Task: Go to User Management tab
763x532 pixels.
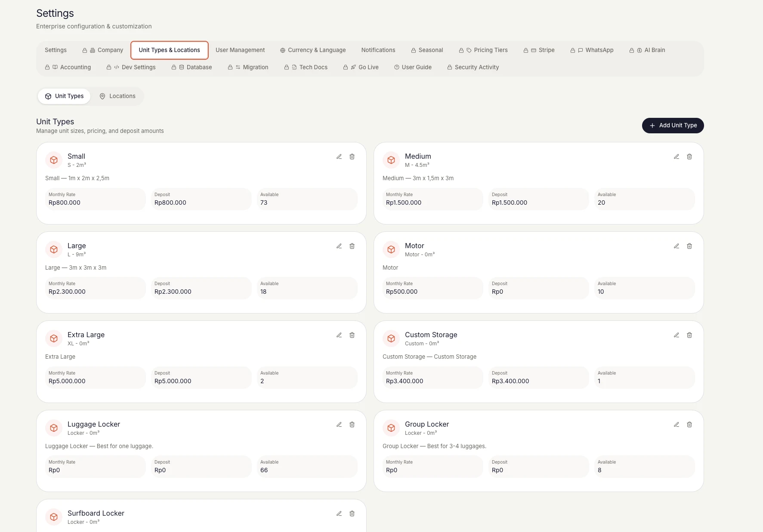Action: pos(240,50)
